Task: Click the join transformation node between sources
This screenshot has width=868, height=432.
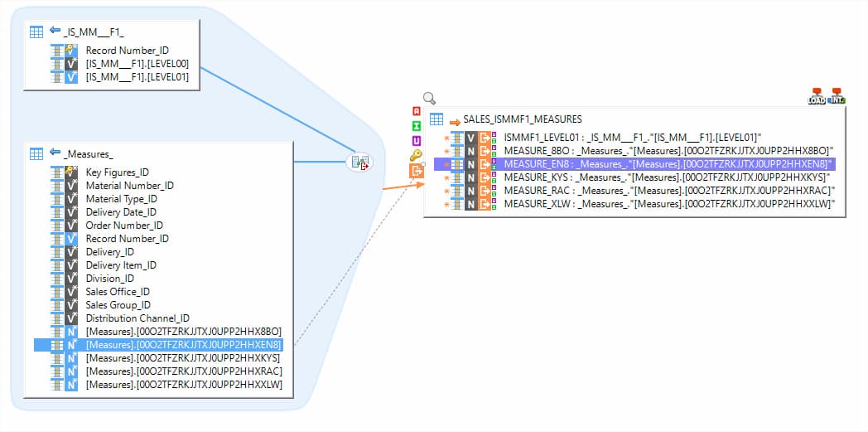Action: click(359, 163)
